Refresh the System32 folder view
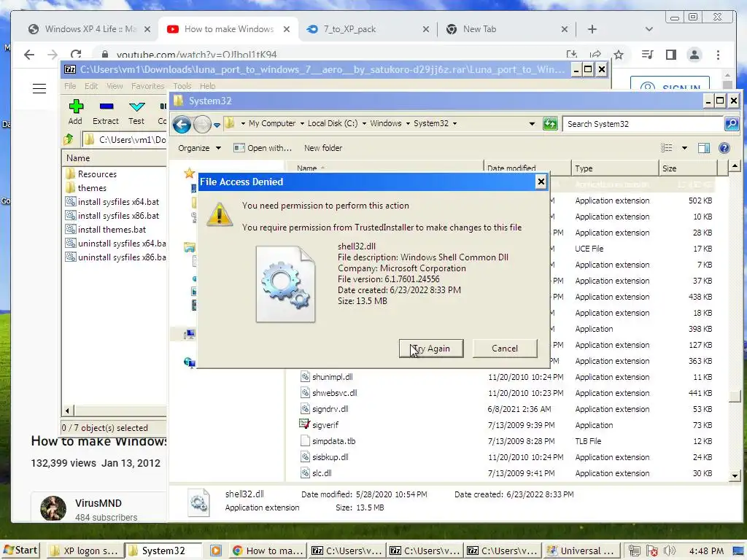 click(550, 124)
